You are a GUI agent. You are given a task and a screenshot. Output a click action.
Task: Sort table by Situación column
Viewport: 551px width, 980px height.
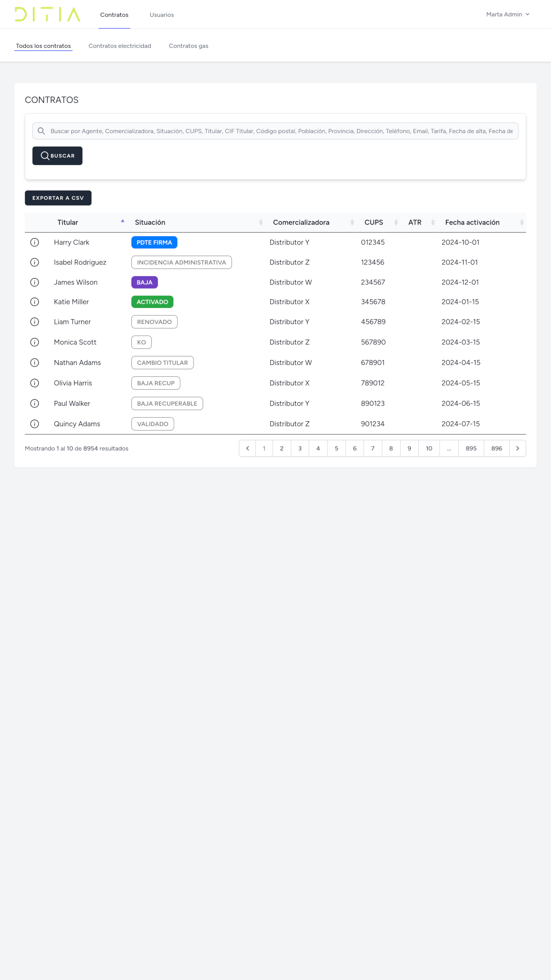(150, 222)
